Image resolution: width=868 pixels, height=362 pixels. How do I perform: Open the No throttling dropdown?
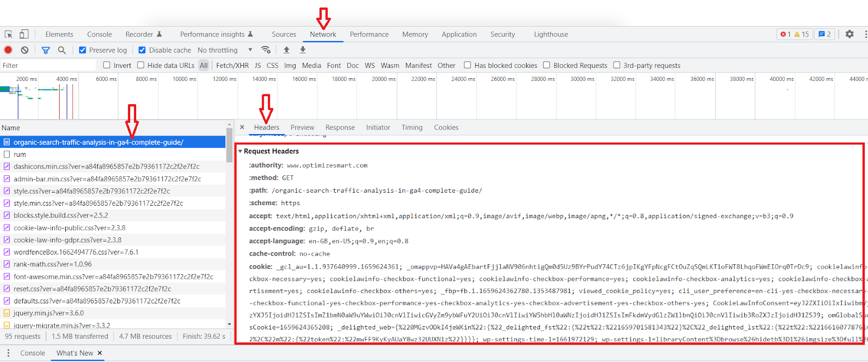tap(225, 50)
